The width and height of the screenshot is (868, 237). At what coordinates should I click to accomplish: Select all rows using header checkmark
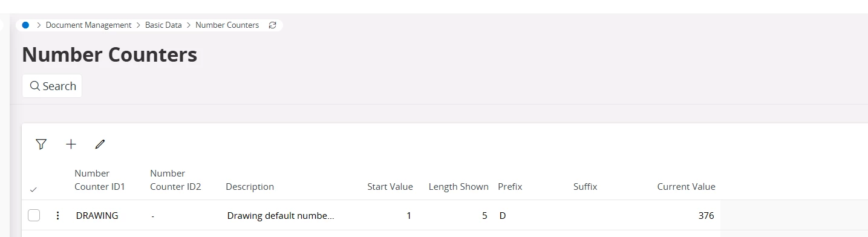33,189
